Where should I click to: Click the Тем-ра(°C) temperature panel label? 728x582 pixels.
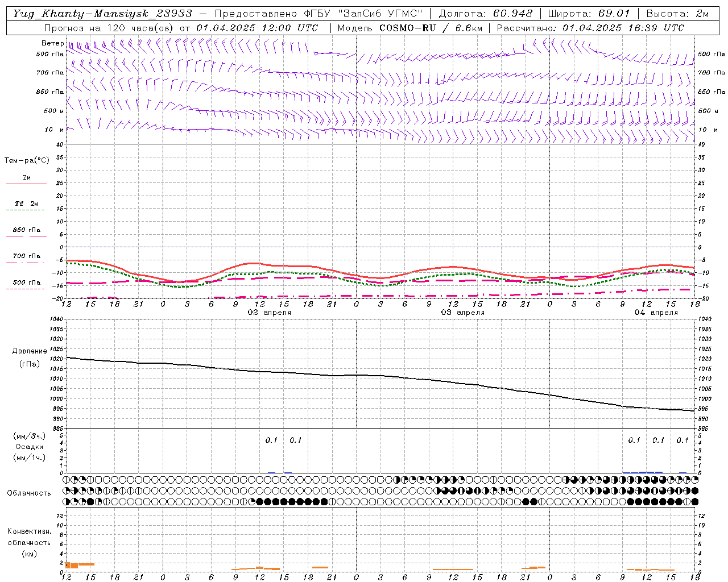click(27, 161)
